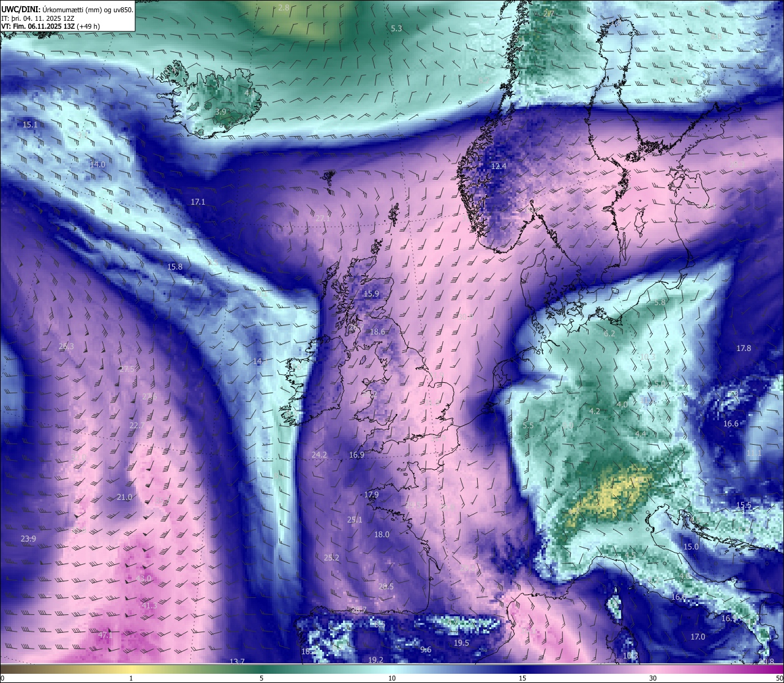Click the colour scale tick labelled 50
The height and width of the screenshot is (683, 784).
pyautogui.click(x=779, y=678)
